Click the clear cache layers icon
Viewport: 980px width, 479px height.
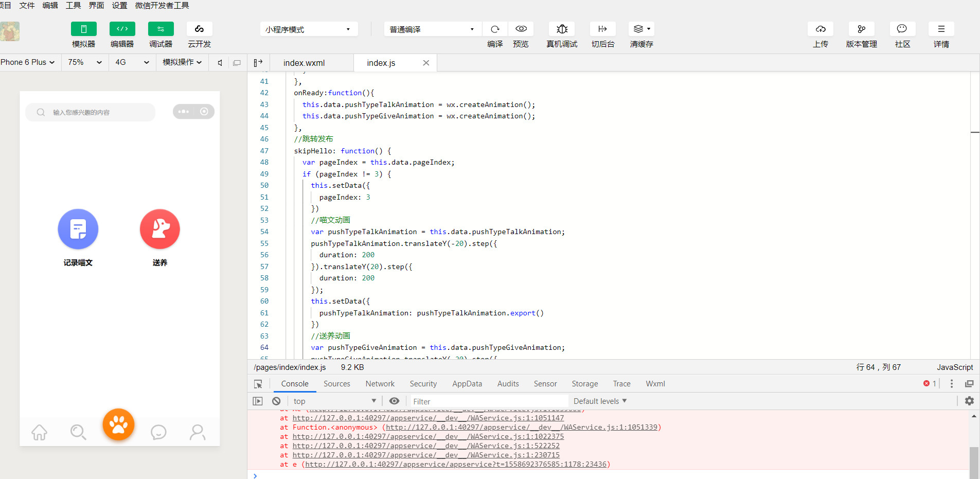[641, 29]
